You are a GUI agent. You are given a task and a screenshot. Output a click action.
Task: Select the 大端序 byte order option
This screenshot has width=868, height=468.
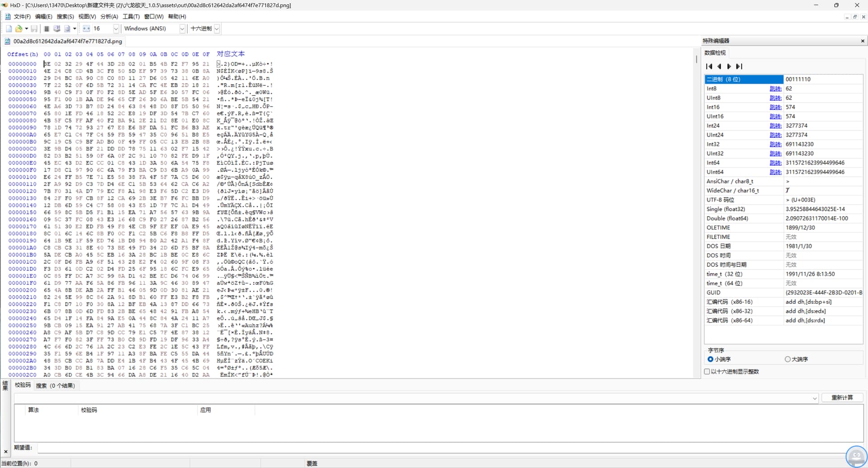[x=788, y=359]
